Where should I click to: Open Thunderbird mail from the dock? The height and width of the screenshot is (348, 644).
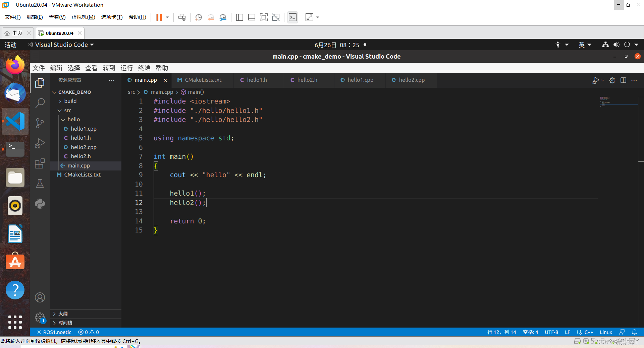point(15,93)
